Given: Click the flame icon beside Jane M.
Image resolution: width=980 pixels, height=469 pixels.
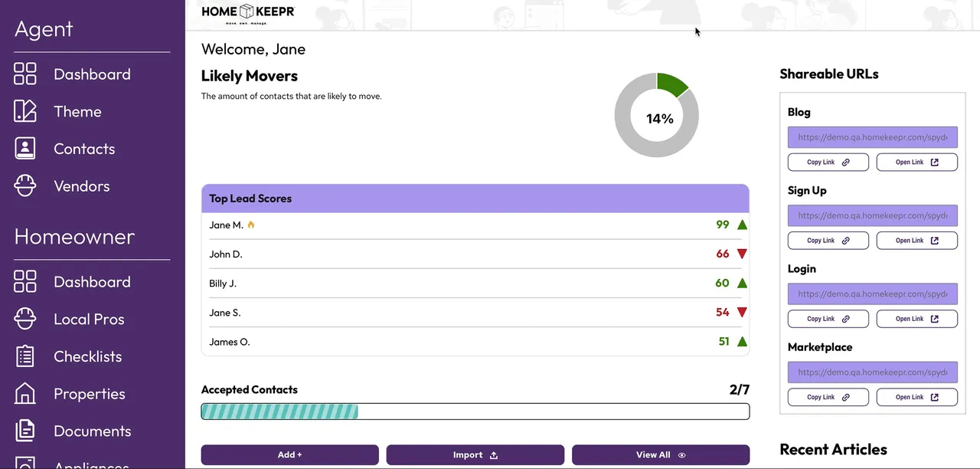Looking at the screenshot, I should [x=251, y=225].
